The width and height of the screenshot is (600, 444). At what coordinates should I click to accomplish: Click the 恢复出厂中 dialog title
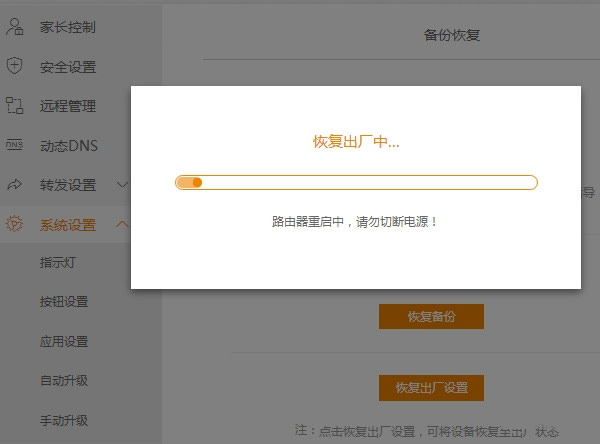click(x=356, y=142)
